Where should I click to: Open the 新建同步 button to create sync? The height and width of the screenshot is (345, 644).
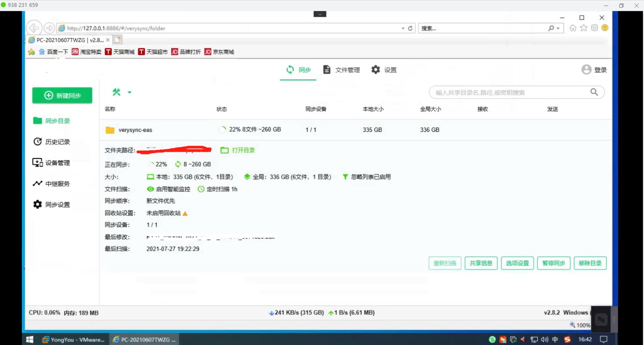coord(62,95)
